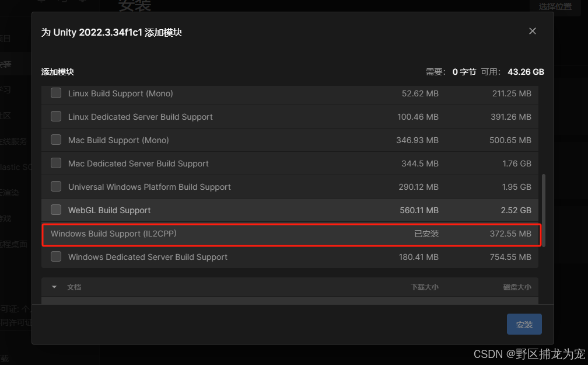Enable WebGL Build Support checkbox

[x=56, y=210]
